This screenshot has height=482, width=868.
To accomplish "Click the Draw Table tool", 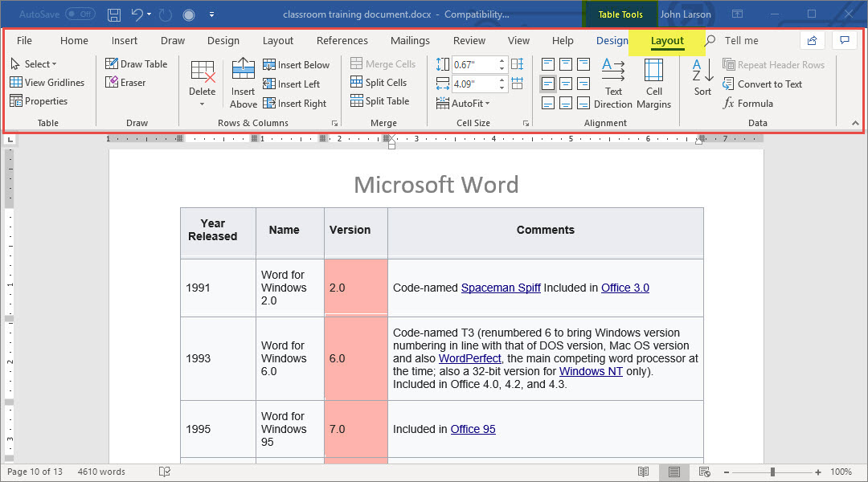I will pyautogui.click(x=136, y=64).
